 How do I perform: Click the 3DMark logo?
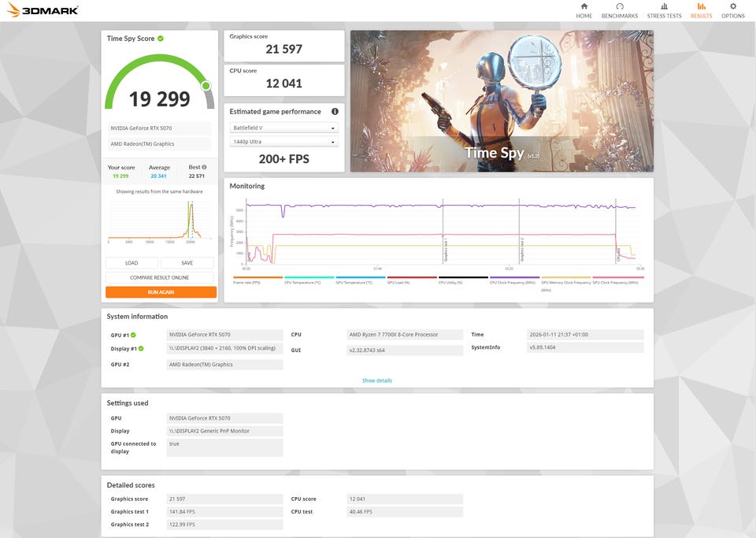(x=43, y=9)
